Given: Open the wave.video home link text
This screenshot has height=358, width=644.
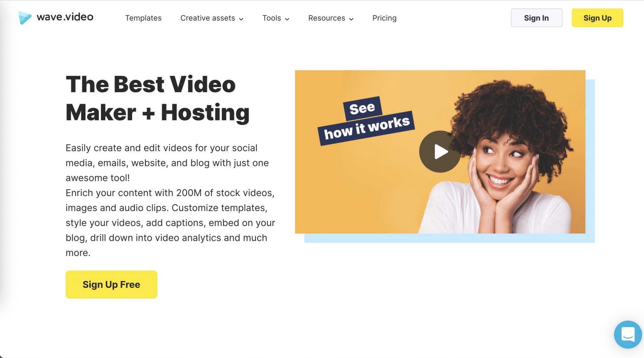Looking at the screenshot, I should (65, 17).
